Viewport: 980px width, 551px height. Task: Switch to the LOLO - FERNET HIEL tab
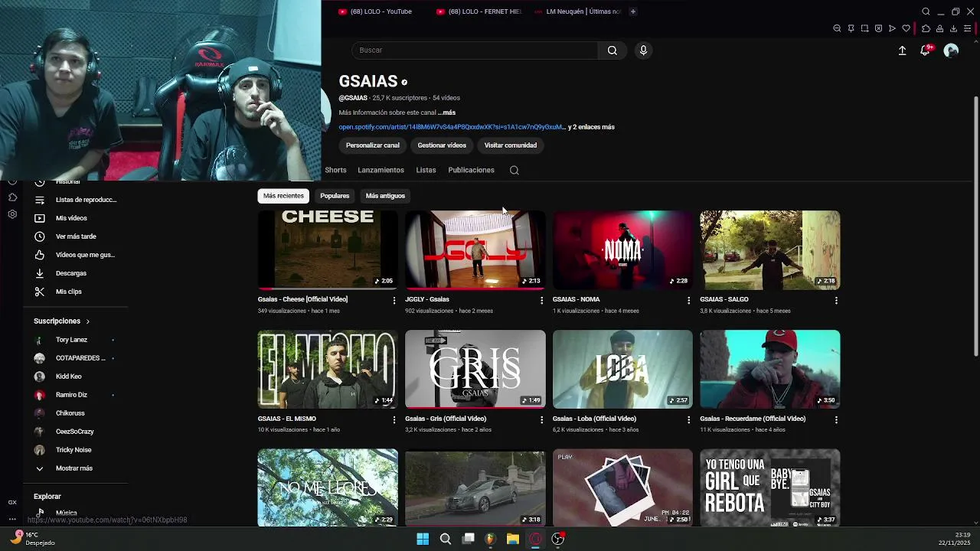[479, 11]
